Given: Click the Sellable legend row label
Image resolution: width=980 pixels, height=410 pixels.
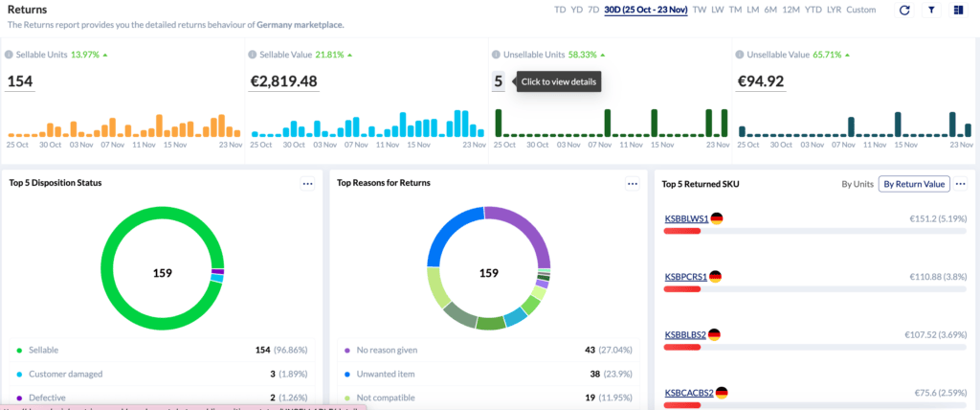Looking at the screenshot, I should [x=44, y=350].
